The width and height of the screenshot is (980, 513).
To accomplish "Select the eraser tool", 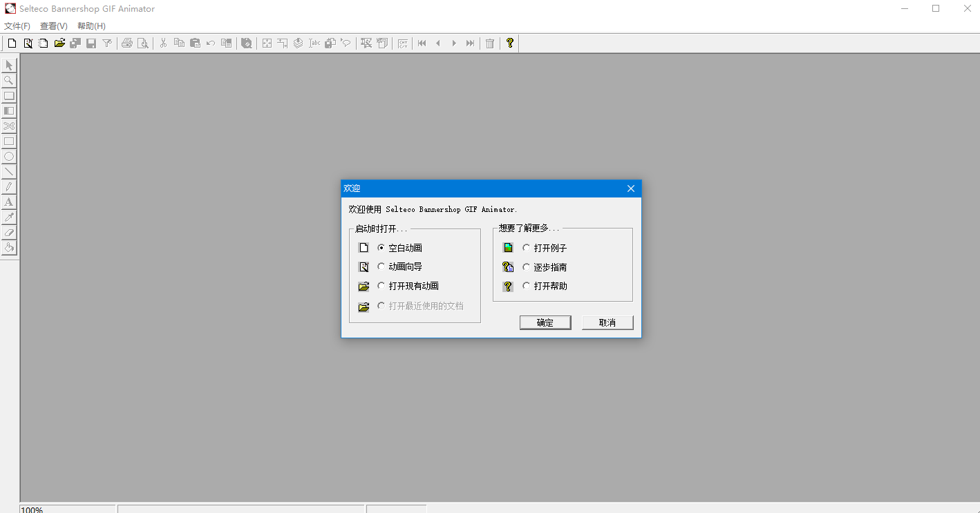I will point(9,233).
